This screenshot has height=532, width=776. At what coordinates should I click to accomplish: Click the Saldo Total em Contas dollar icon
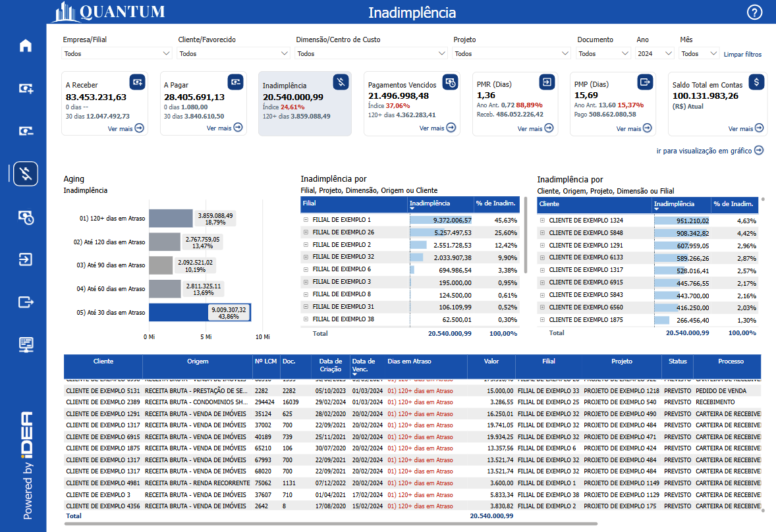756,82
